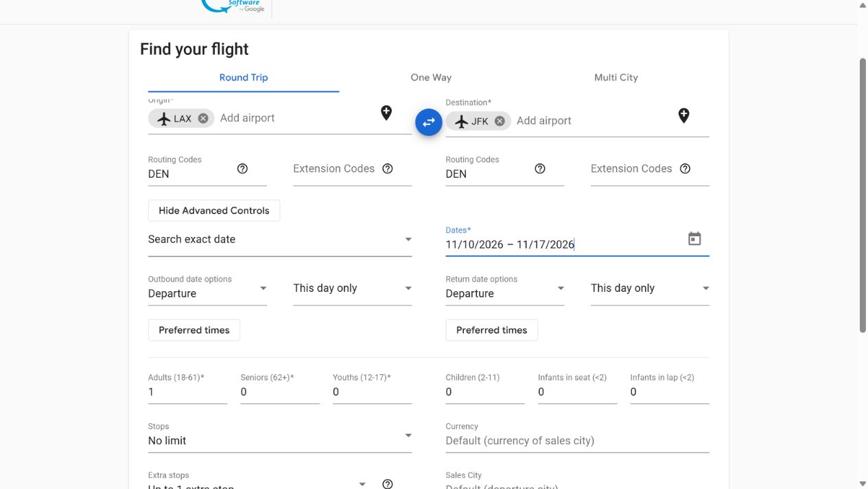868x489 pixels.
Task: Open help for Extra stops
Action: click(388, 484)
